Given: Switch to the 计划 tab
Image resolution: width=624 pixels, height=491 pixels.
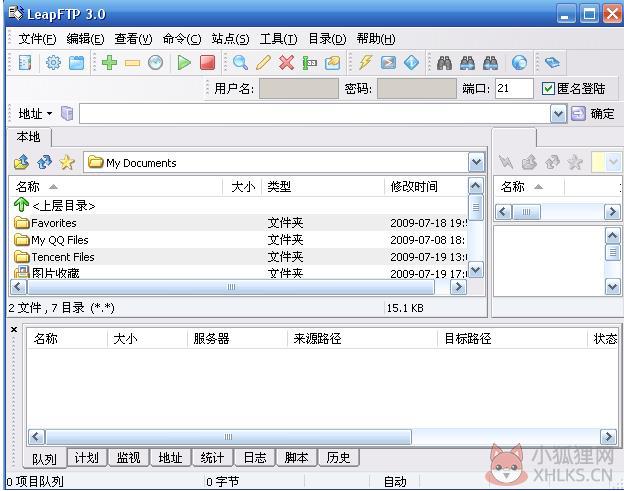Looking at the screenshot, I should click(x=87, y=458).
